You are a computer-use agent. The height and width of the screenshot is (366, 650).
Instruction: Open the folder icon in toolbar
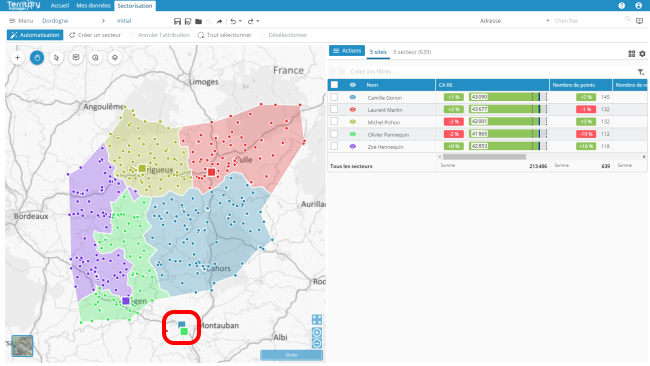pos(199,21)
